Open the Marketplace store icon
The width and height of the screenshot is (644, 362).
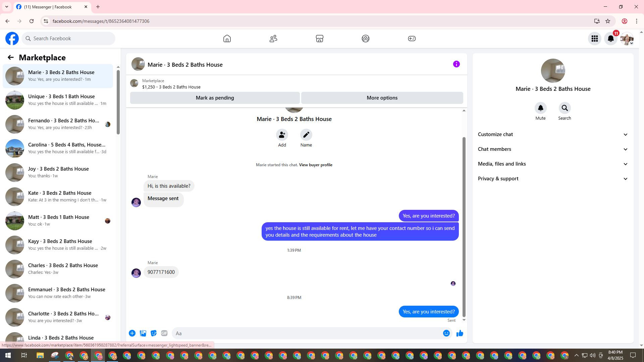[x=319, y=39]
